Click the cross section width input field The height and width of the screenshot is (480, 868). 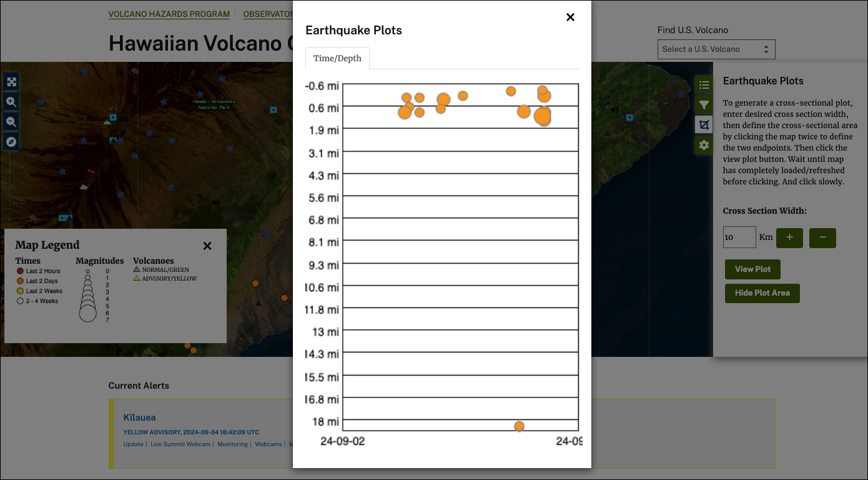[x=739, y=237]
